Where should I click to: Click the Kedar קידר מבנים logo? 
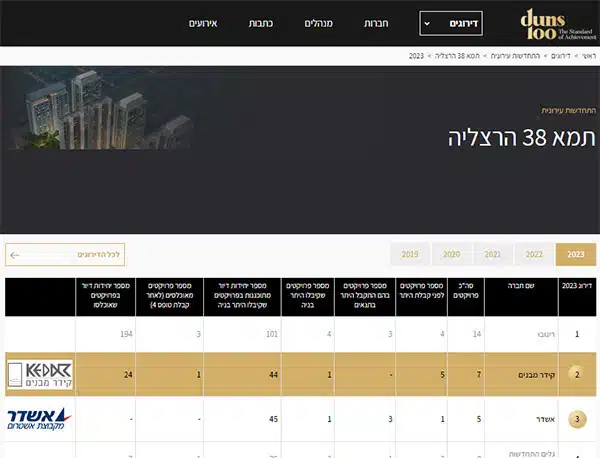click(40, 374)
